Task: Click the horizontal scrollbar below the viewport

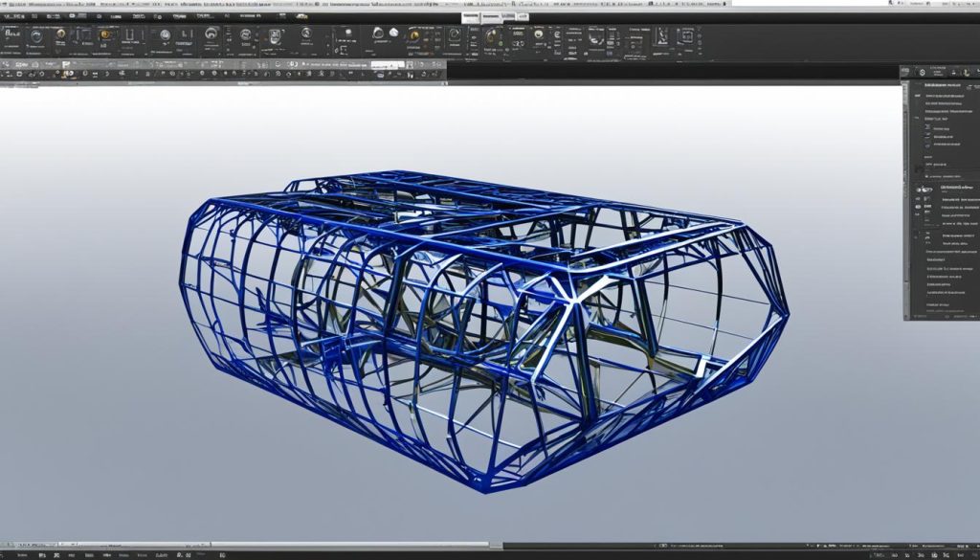Action: click(250, 545)
